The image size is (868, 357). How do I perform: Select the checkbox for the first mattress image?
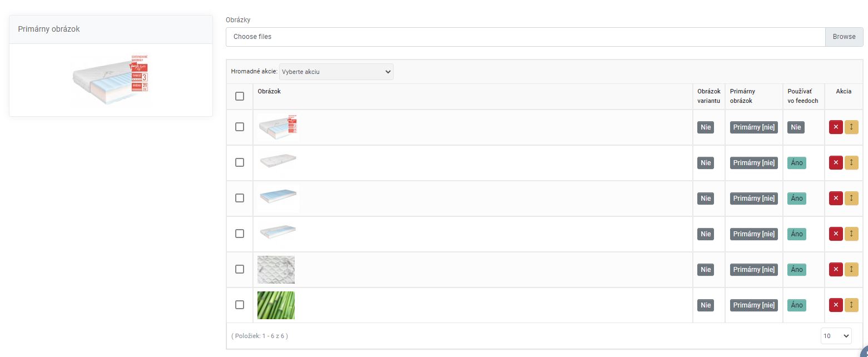240,127
